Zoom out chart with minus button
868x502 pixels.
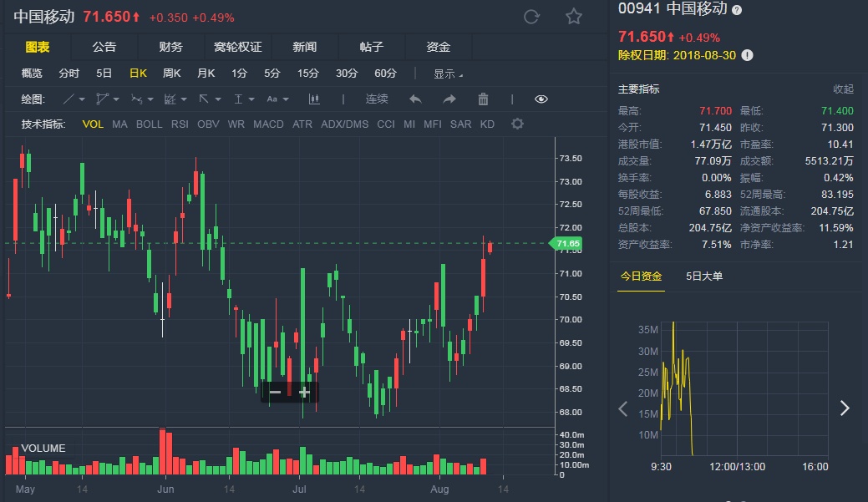[x=275, y=393]
